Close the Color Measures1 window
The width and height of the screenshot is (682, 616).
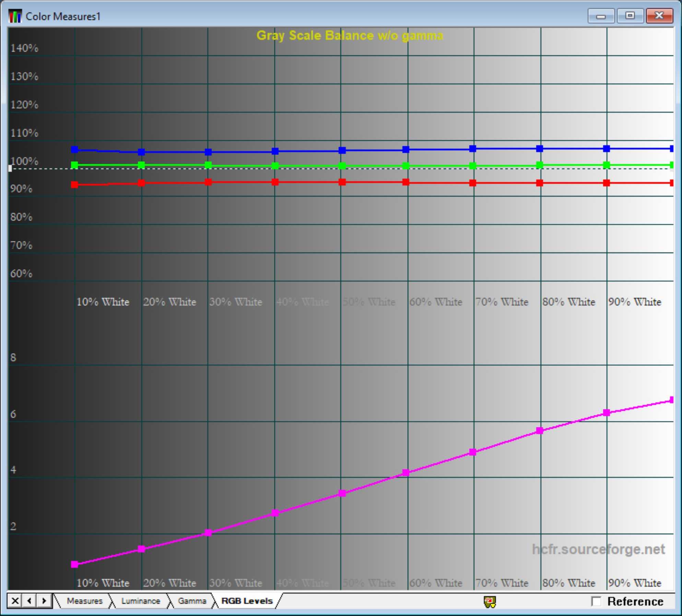pyautogui.click(x=659, y=16)
